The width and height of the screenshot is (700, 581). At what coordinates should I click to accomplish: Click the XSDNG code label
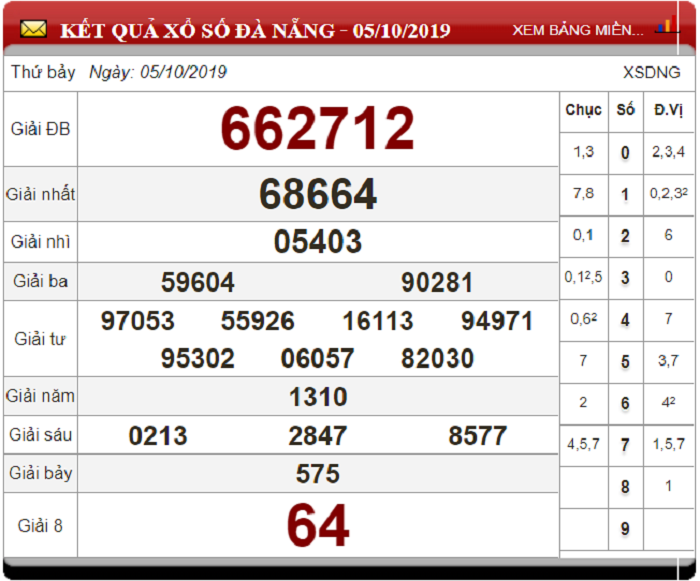(651, 72)
